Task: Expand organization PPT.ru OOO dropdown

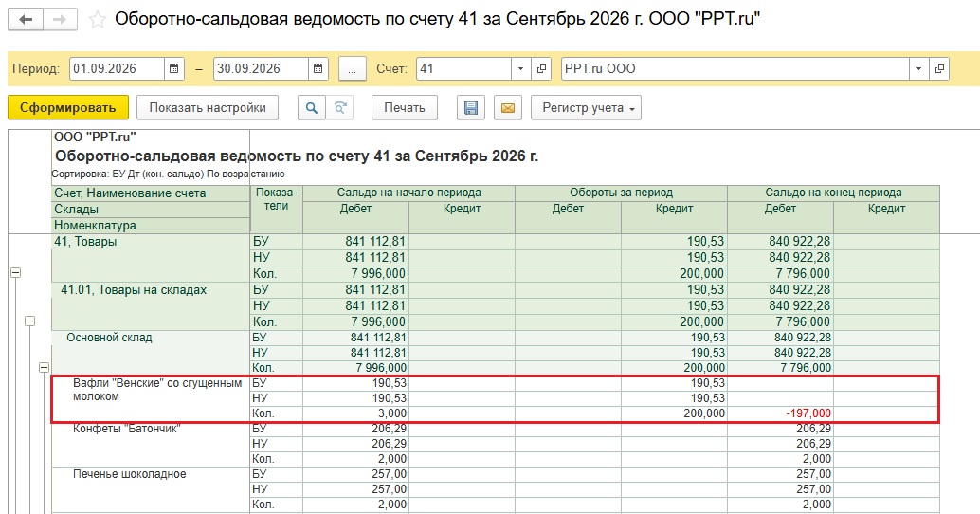Action: 918,69
